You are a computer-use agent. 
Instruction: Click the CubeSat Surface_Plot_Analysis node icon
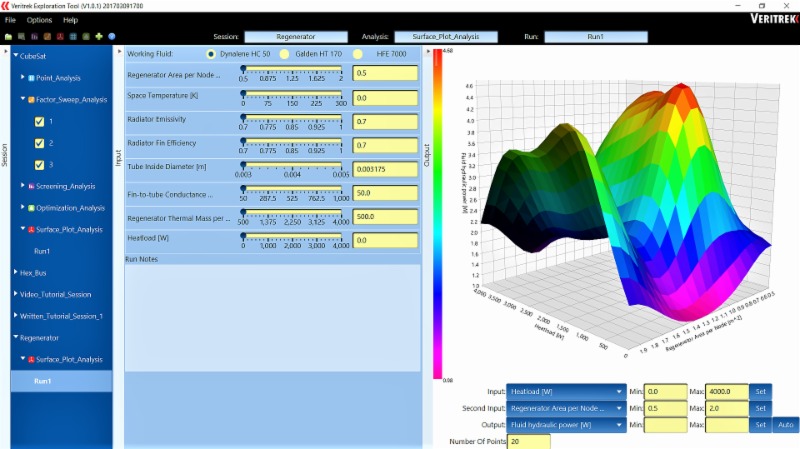[x=31, y=230]
